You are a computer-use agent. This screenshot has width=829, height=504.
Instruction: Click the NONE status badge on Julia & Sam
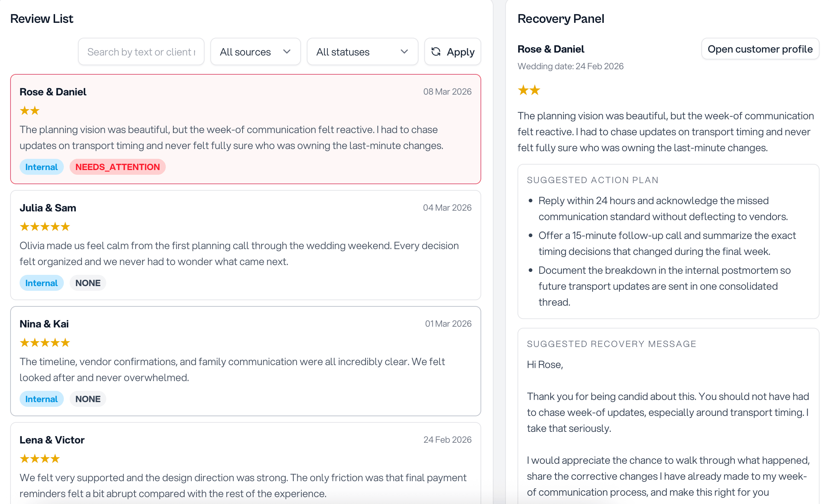pos(87,283)
